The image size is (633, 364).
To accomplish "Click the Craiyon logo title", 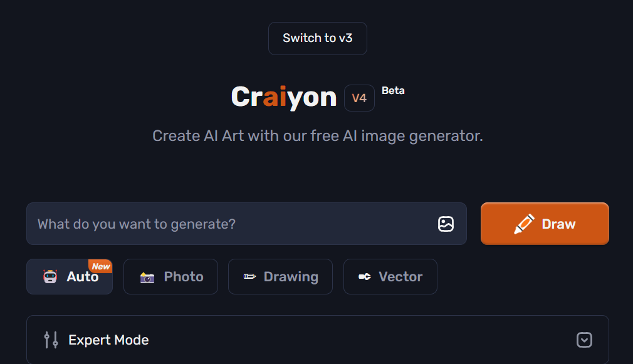I will (284, 97).
